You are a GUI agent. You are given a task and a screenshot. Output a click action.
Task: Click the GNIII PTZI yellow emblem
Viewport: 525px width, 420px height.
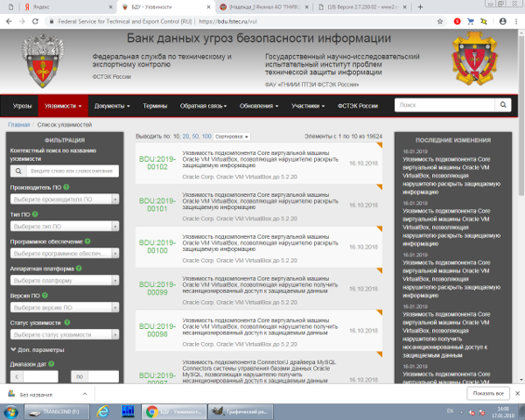(x=474, y=59)
